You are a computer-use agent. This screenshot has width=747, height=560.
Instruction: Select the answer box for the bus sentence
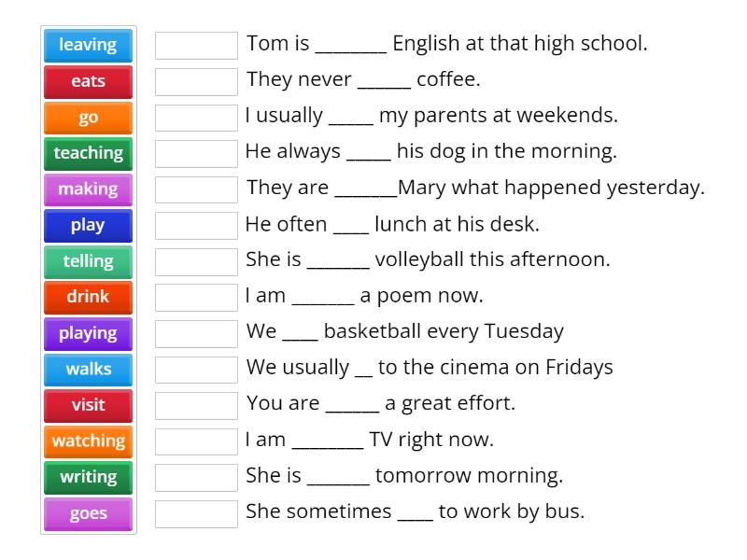coord(196,511)
